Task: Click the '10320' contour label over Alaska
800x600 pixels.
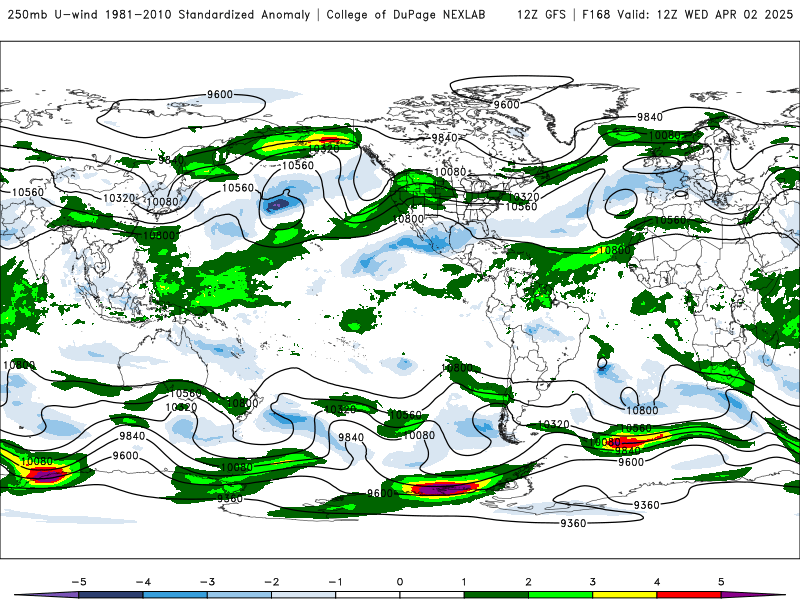Action: 324,148
